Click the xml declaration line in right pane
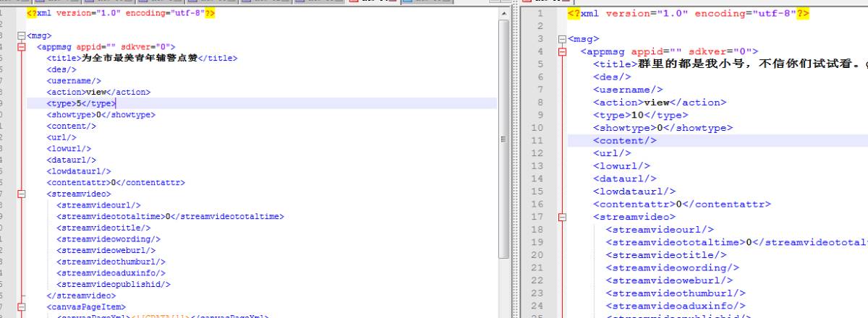Image resolution: width=868 pixels, height=318 pixels. (x=689, y=14)
